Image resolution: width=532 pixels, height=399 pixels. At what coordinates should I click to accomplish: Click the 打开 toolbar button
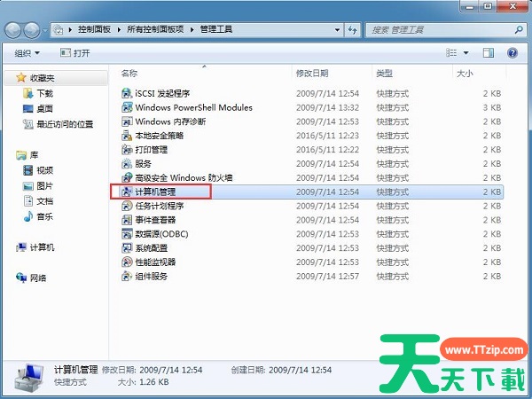pyautogui.click(x=76, y=53)
